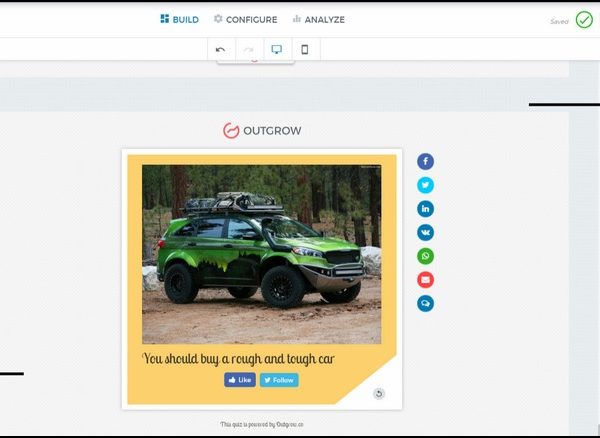This screenshot has height=438, width=600.
Task: Share result on LinkedIn icon
Action: [425, 209]
